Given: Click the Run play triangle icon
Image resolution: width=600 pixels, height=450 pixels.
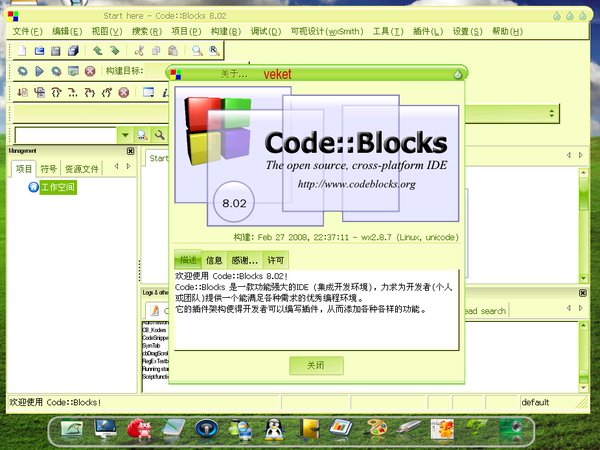Looking at the screenshot, I should click(39, 71).
